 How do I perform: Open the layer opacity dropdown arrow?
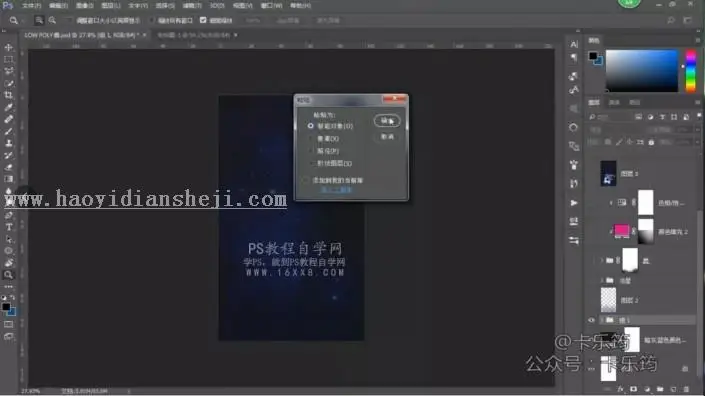pyautogui.click(x=697, y=129)
